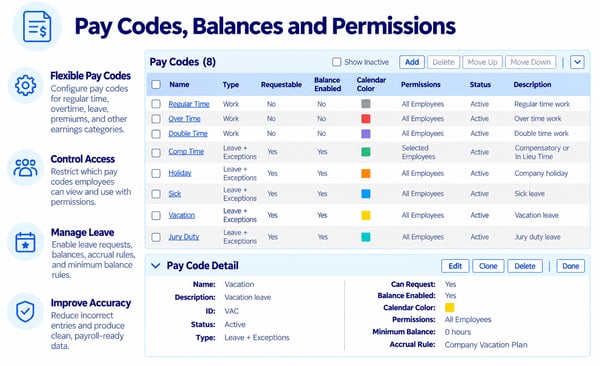Image resolution: width=600 pixels, height=366 pixels.
Task: Click the yellow Calendar Color swatch in detail
Action: pos(450,307)
